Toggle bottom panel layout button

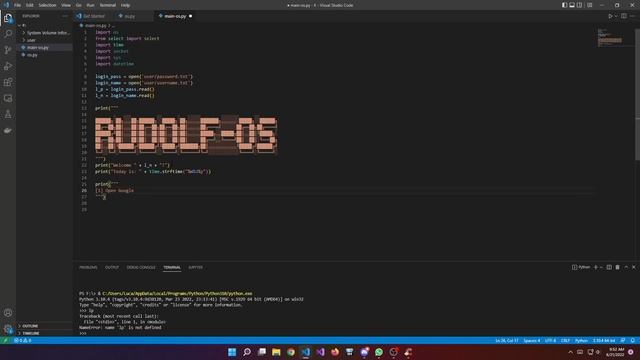pyautogui.click(x=572, y=5)
